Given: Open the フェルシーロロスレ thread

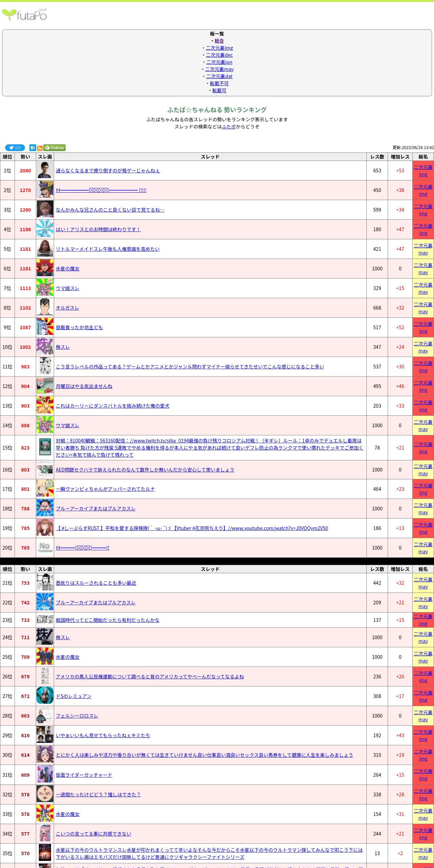Looking at the screenshot, I should (77, 716).
